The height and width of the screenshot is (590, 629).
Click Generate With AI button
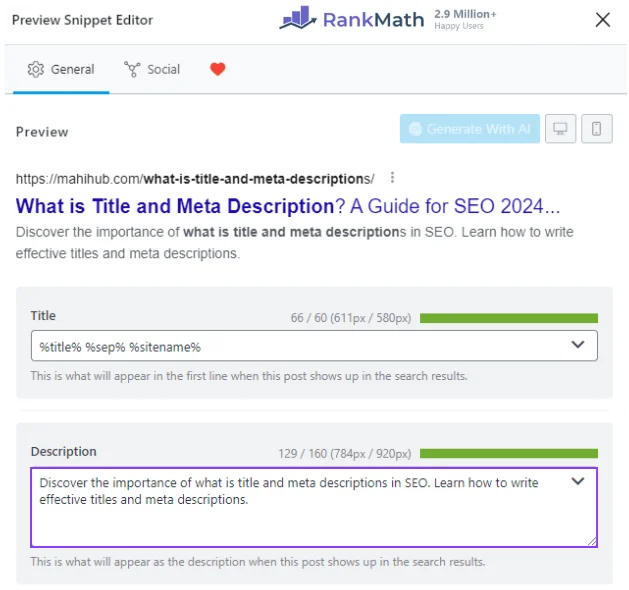tap(470, 129)
